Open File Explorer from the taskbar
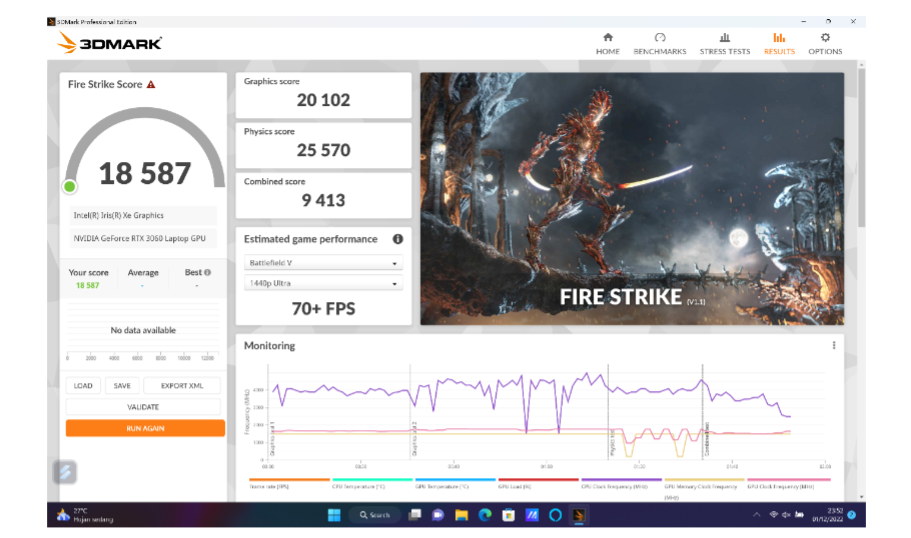 tap(461, 515)
